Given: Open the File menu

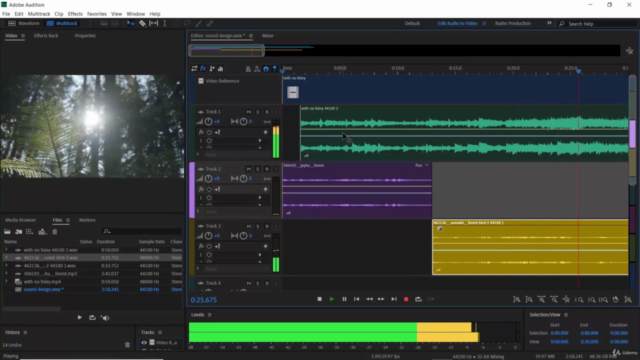Looking at the screenshot, I should 6,14.
